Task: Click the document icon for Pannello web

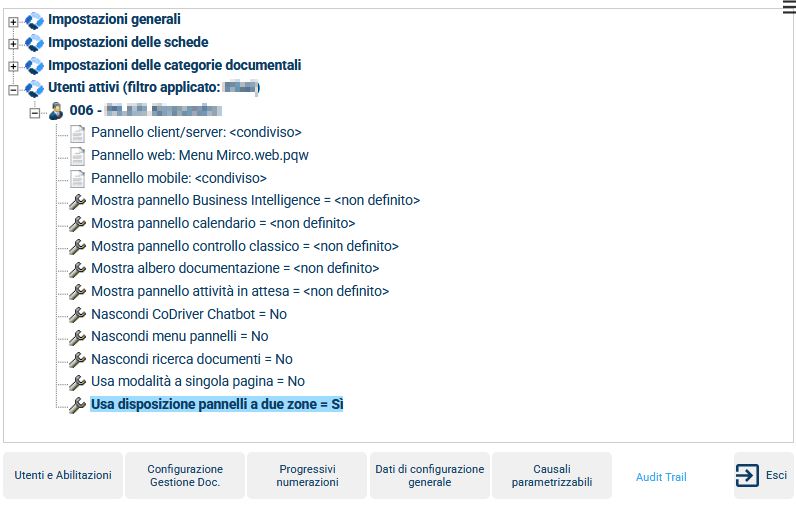Action: point(77,156)
